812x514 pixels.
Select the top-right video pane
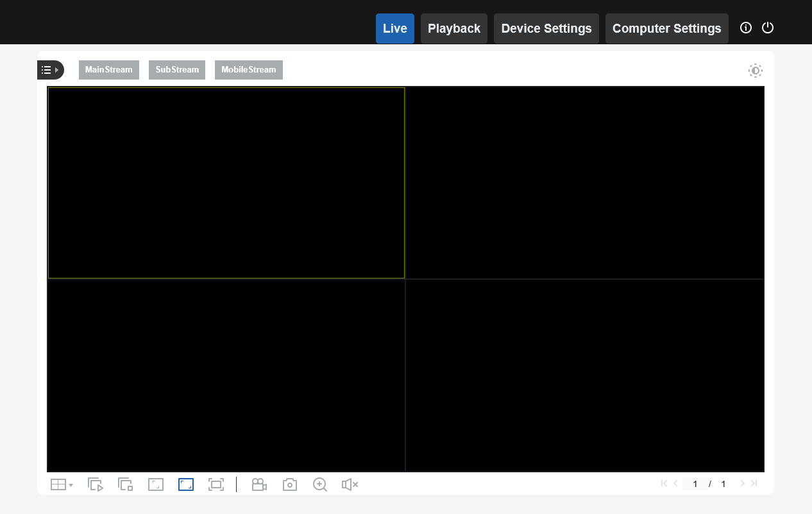tap(585, 183)
